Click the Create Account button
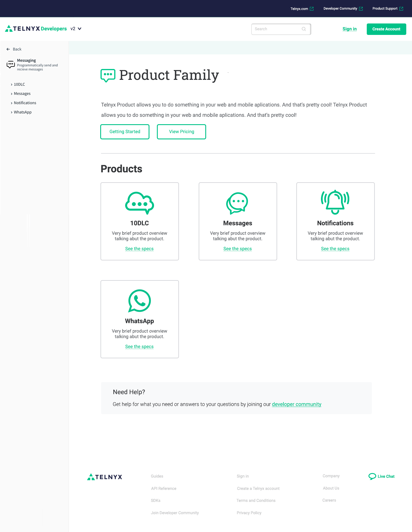Viewport: 412px width, 532px height. coord(386,29)
